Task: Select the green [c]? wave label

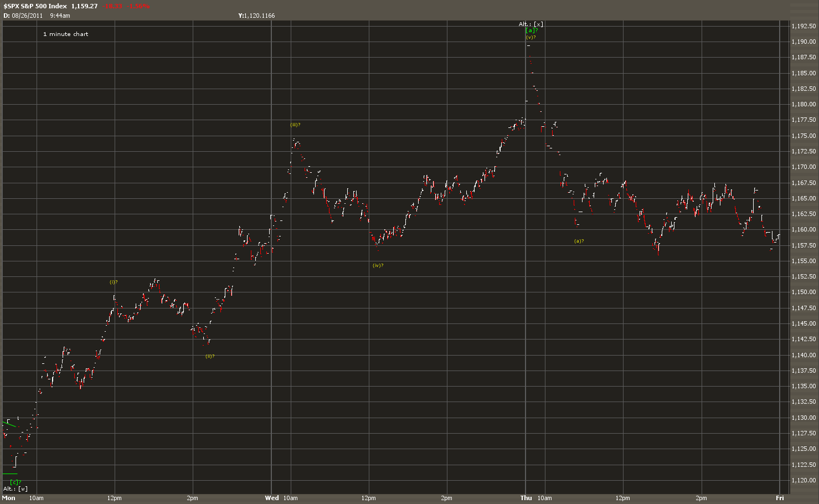Action: pos(16,482)
